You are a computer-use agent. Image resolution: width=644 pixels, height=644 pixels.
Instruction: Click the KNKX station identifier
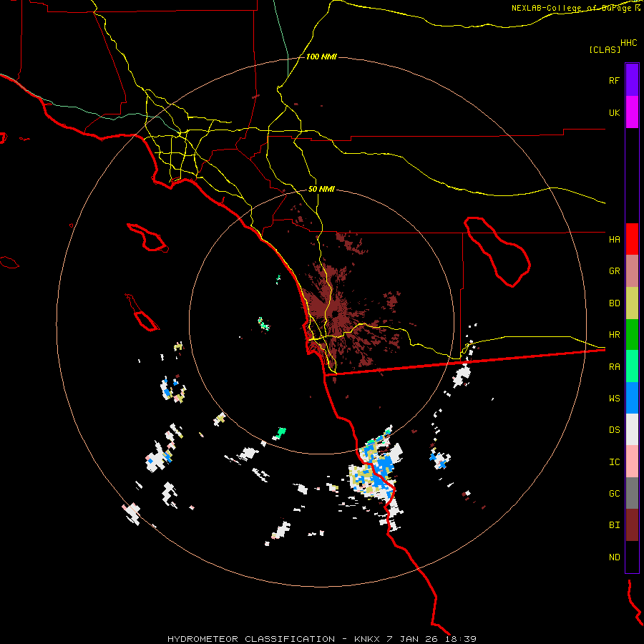[x=368, y=639]
